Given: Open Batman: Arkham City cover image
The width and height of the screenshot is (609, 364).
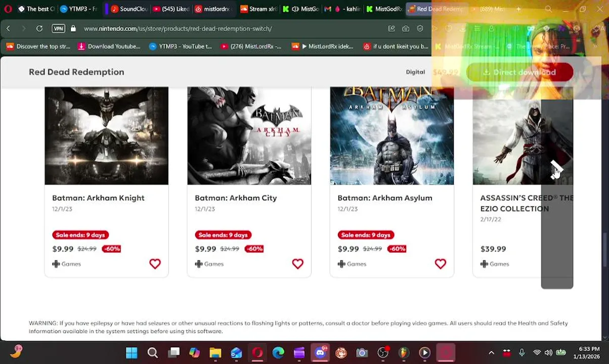Looking at the screenshot, I should click(249, 135).
